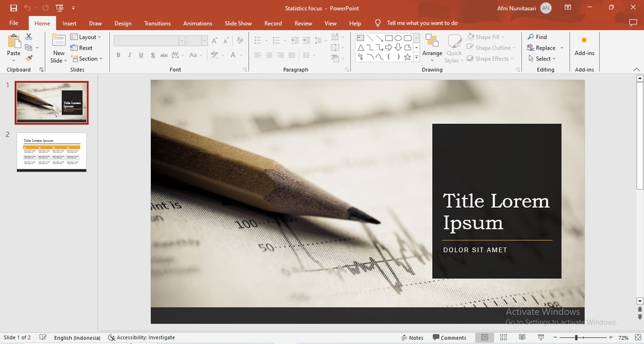
Task: Open Accessibility: Investigate in the status bar
Action: pos(142,337)
